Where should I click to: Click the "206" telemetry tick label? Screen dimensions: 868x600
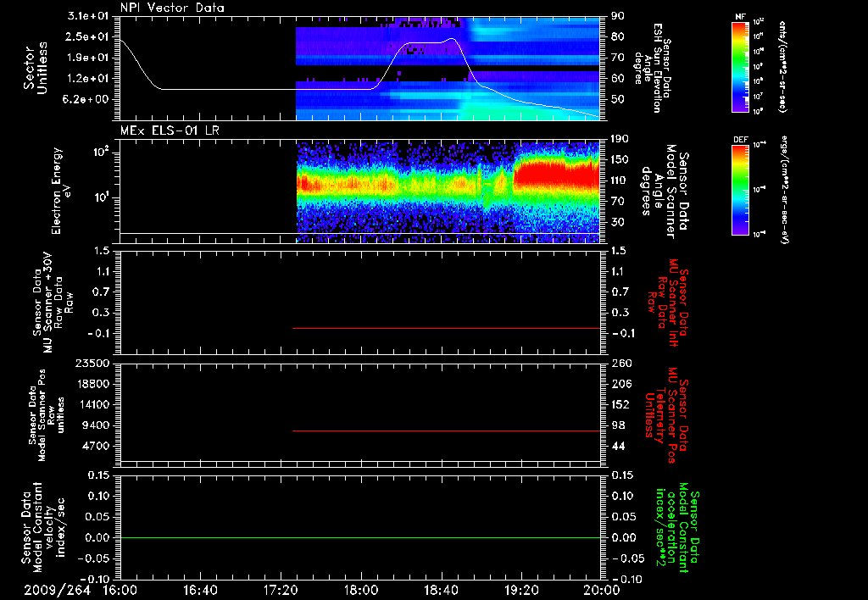tap(620, 384)
